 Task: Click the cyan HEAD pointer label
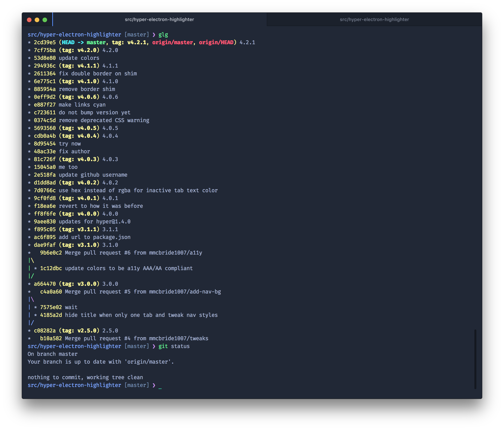point(68,42)
